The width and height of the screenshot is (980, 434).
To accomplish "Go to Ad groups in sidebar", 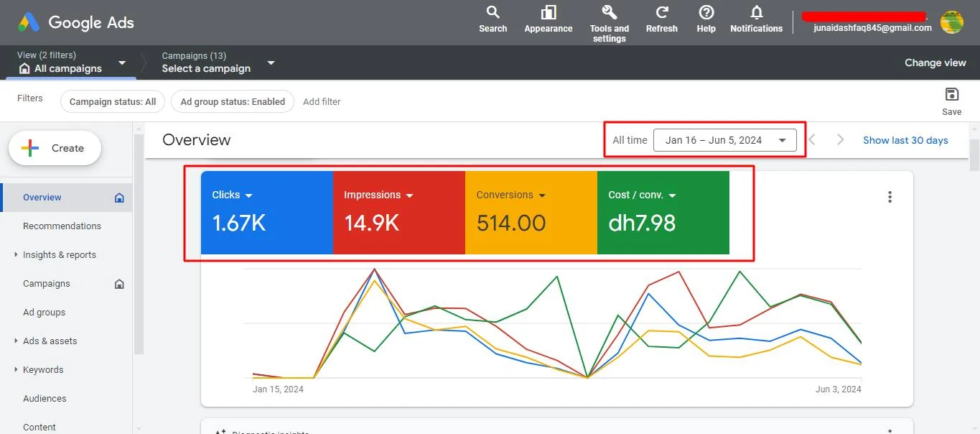I will pyautogui.click(x=44, y=313).
